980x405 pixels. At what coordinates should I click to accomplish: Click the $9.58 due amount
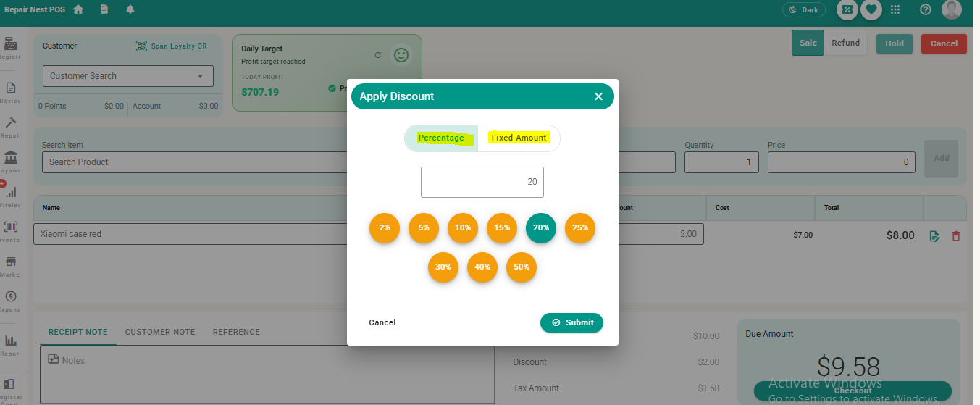coord(848,367)
